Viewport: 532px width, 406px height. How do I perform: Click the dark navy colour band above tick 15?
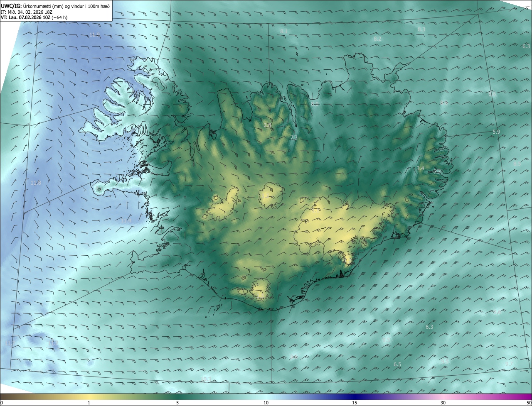click(x=355, y=396)
